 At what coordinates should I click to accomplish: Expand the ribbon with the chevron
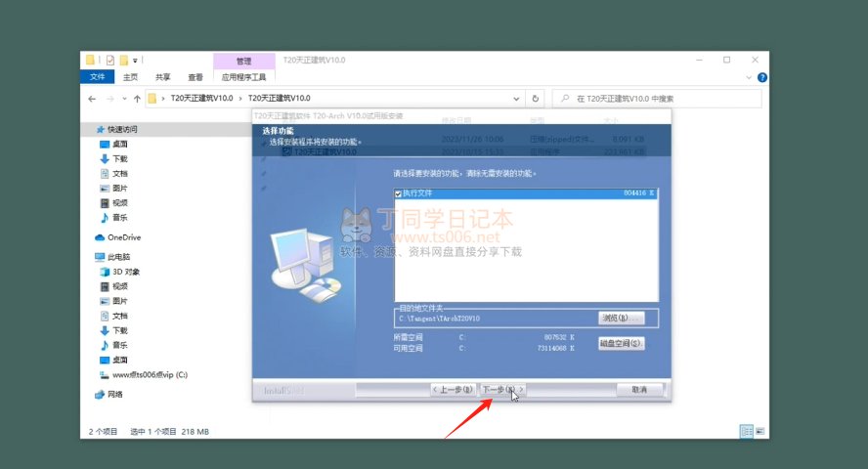(x=749, y=77)
